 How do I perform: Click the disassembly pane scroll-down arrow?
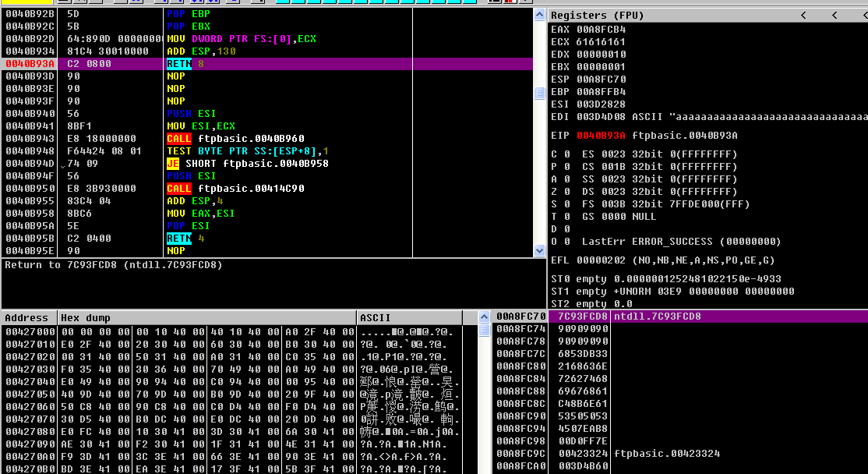click(539, 250)
